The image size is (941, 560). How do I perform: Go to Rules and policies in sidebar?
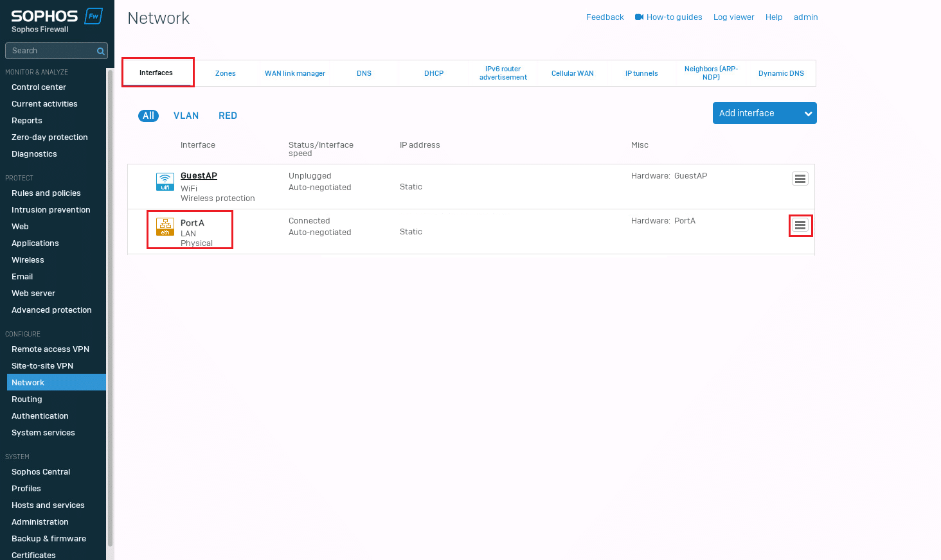click(x=46, y=193)
